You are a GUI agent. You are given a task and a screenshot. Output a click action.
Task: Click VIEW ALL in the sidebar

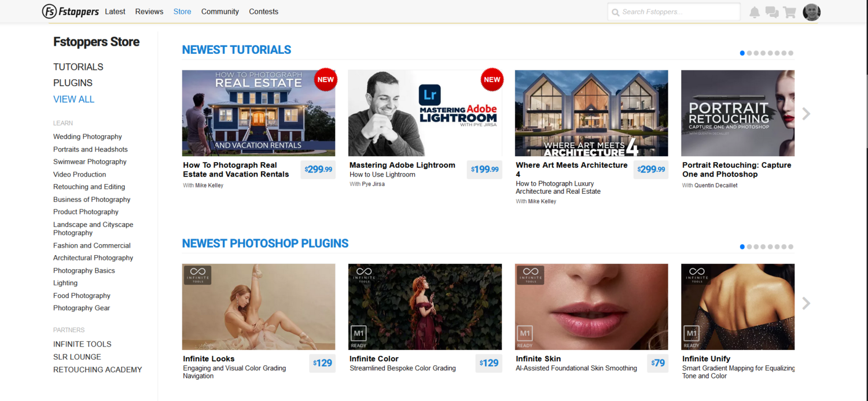(73, 100)
